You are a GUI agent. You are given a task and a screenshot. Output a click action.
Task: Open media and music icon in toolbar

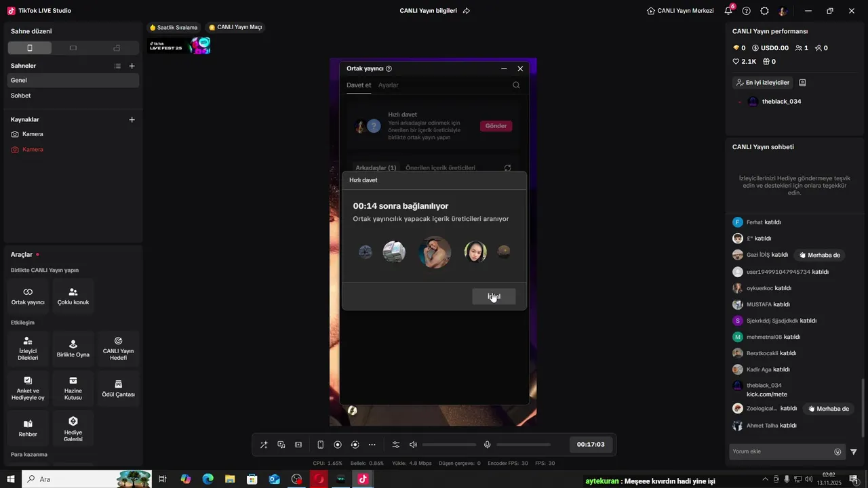tap(281, 445)
